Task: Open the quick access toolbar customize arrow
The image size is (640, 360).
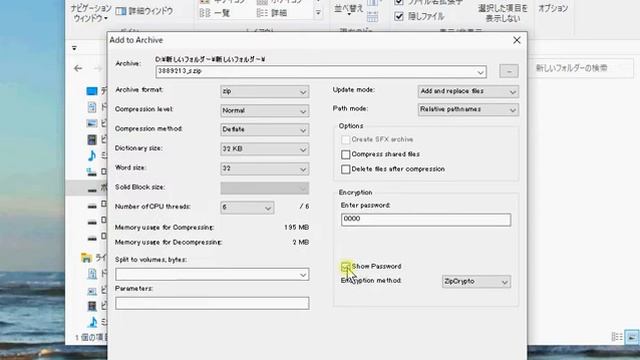Action: pos(74,48)
